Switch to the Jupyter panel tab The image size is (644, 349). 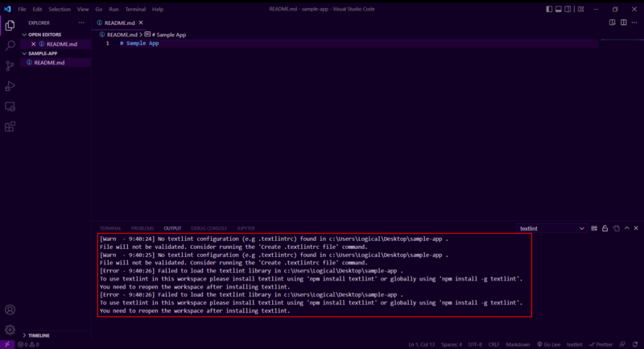[x=246, y=228]
